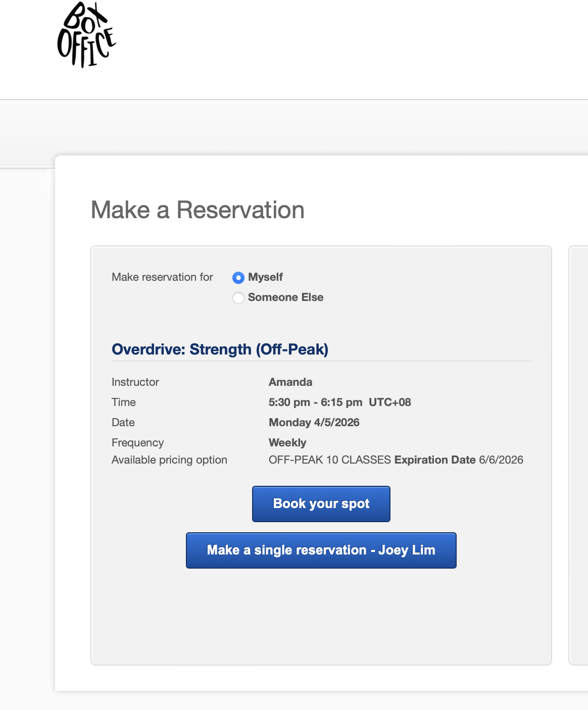Click the 'Available pricing option' label
The height and width of the screenshot is (710, 588).
click(x=169, y=460)
